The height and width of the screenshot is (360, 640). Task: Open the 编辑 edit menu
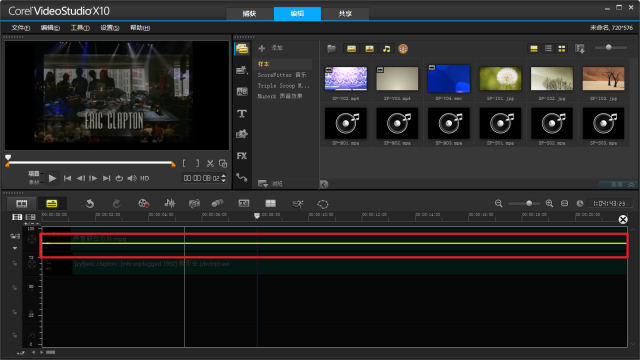[x=50, y=28]
